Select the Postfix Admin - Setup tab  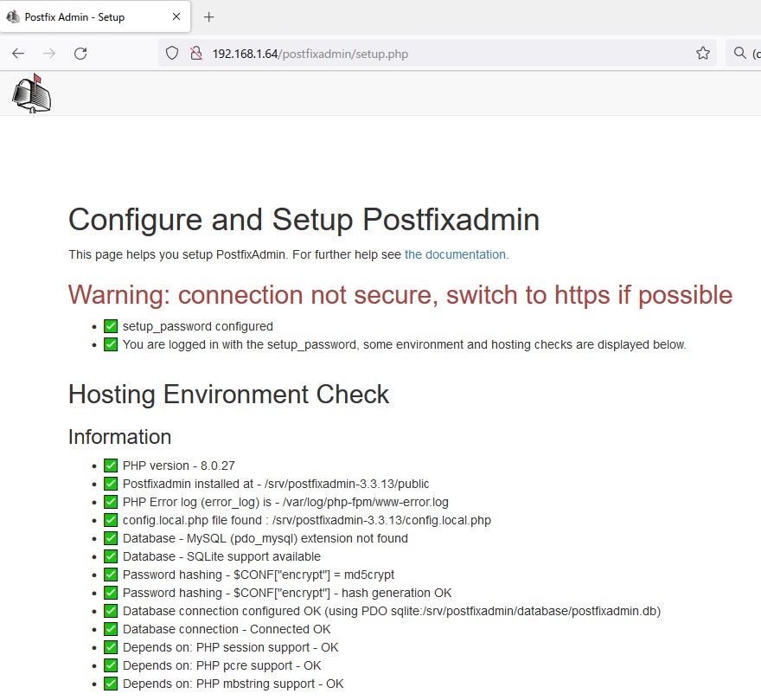(95, 17)
